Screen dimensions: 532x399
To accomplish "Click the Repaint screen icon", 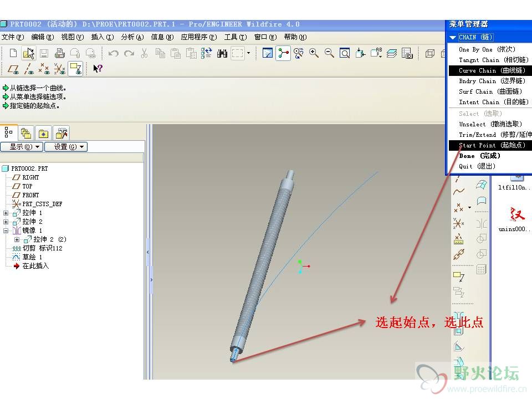I will pyautogui.click(x=267, y=53).
